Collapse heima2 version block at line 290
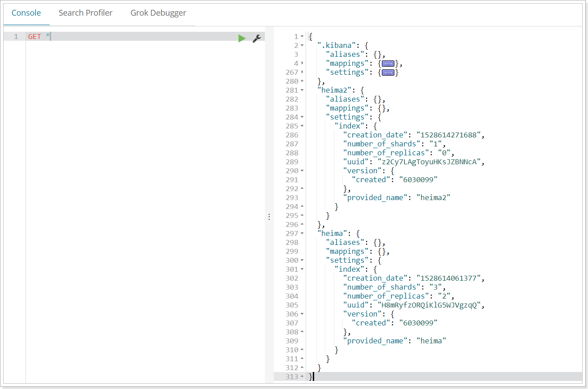Viewport: 588px width, 389px height. (302, 171)
